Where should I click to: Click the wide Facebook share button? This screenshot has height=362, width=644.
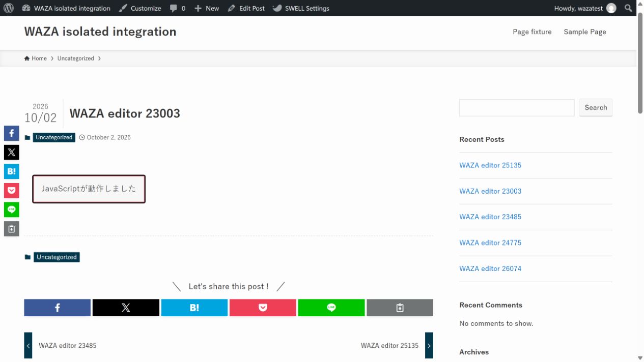point(57,308)
